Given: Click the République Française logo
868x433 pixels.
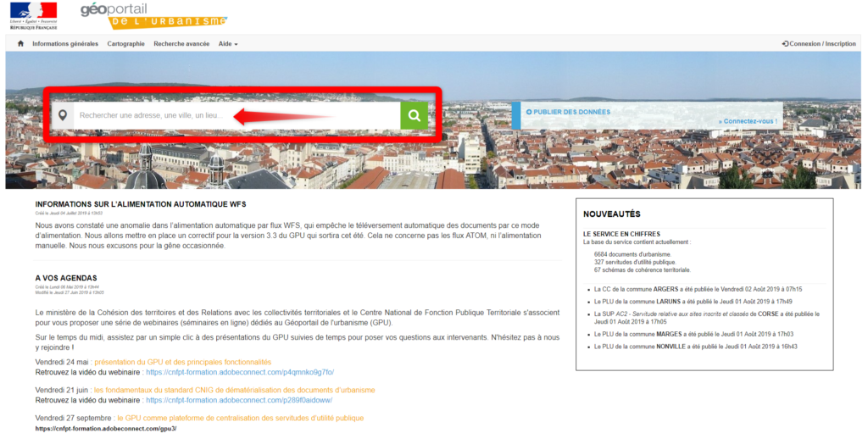Looking at the screenshot, I should tap(35, 15).
